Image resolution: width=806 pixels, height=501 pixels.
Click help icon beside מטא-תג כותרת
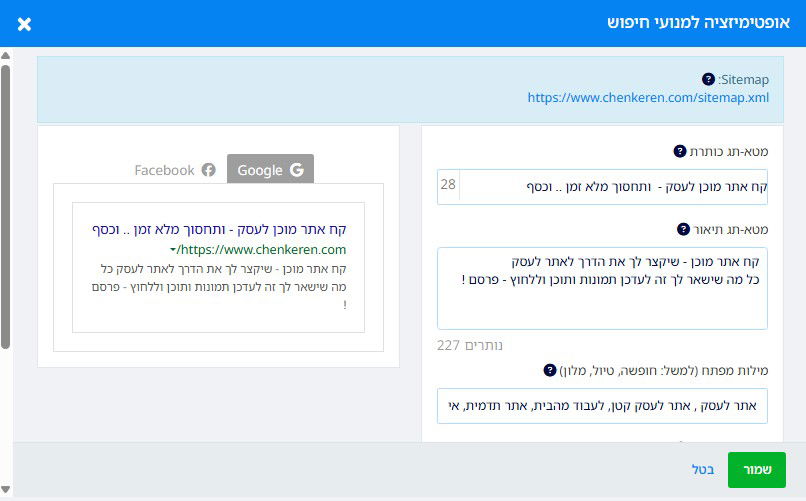tap(680, 151)
